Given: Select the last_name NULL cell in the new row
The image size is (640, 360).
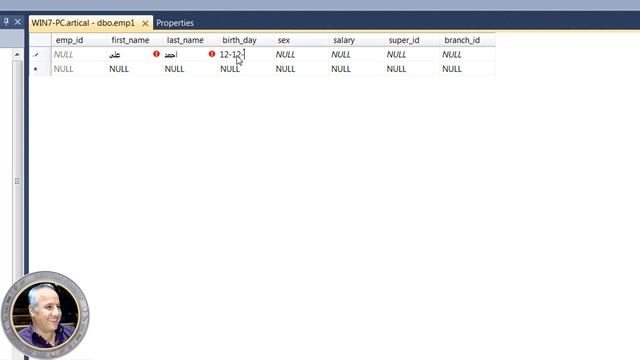Looking at the screenshot, I should click(190, 69).
